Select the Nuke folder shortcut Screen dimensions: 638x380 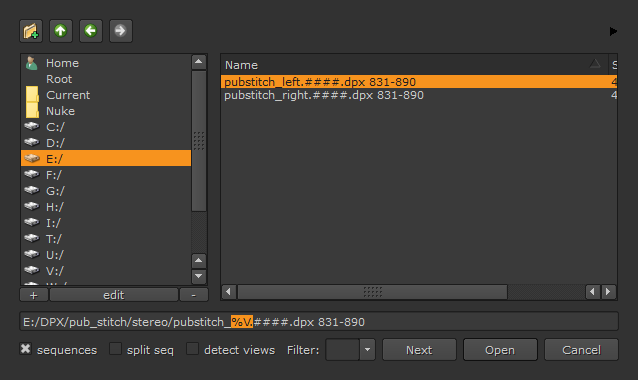coord(106,111)
